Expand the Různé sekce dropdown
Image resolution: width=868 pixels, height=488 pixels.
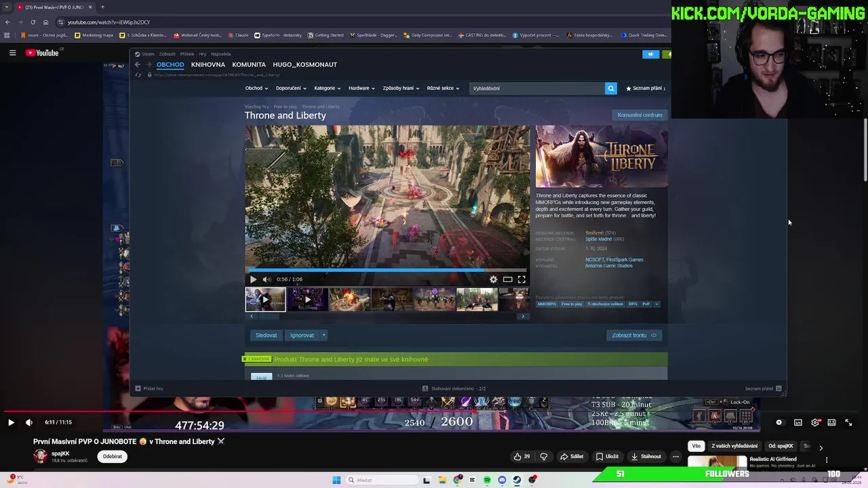click(443, 88)
